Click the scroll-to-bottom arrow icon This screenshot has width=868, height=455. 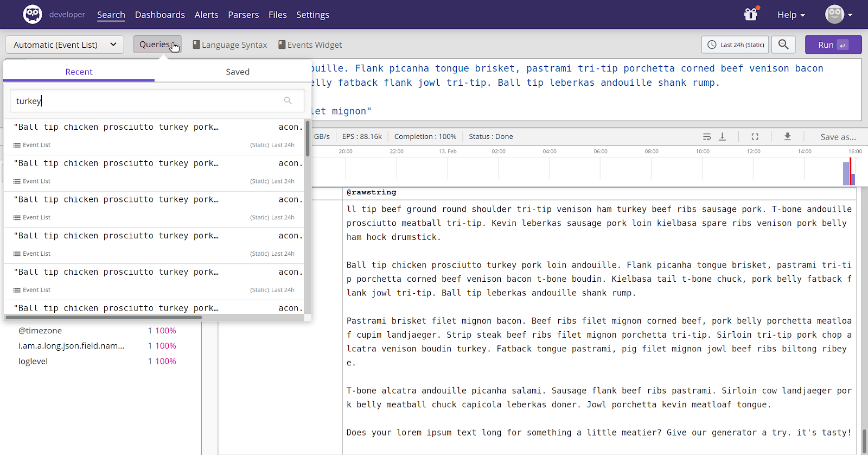722,137
